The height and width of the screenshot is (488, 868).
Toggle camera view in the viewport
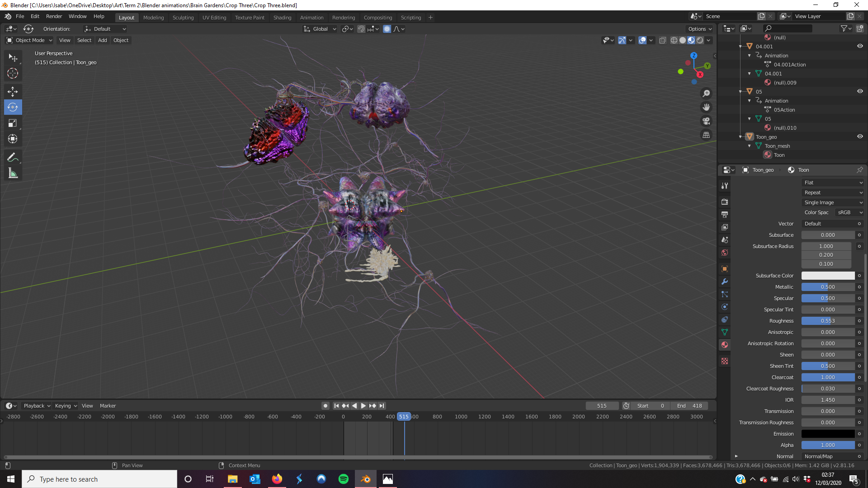(706, 121)
